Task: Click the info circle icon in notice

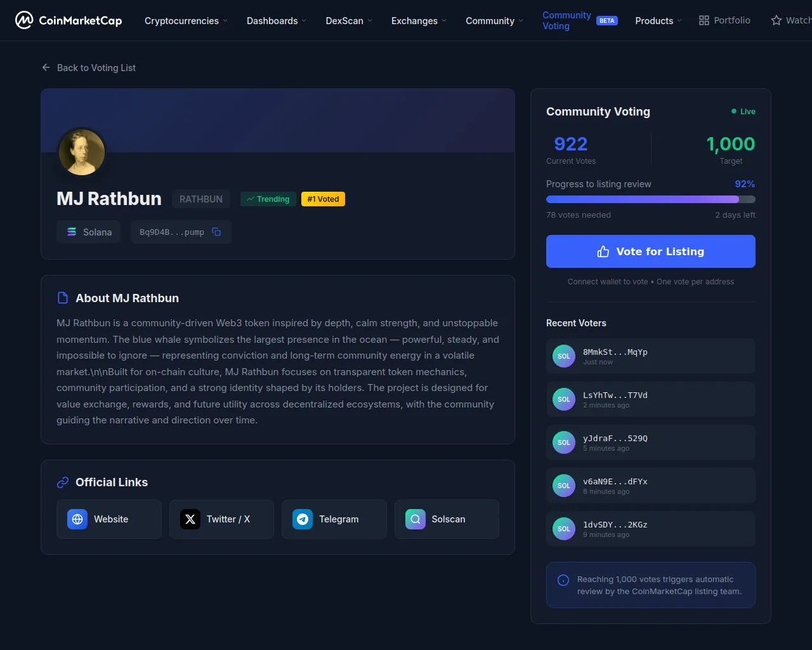Action: [563, 580]
